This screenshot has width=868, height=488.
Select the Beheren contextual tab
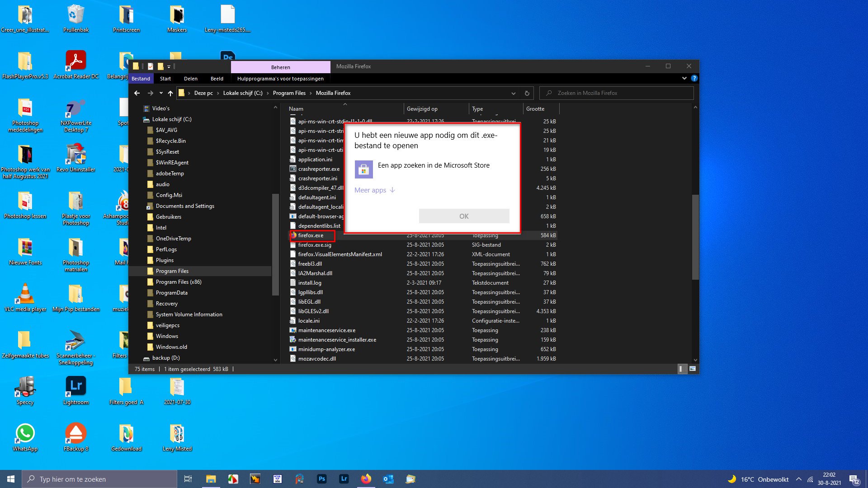coord(281,67)
